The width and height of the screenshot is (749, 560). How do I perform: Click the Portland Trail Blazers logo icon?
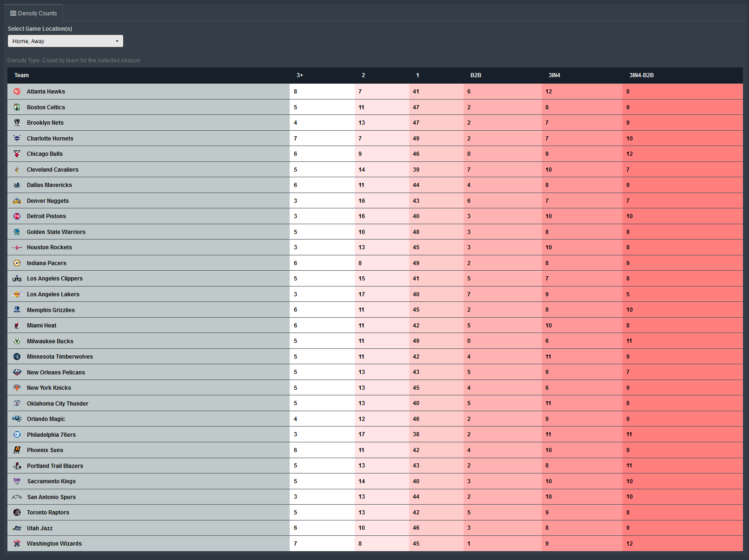point(17,466)
